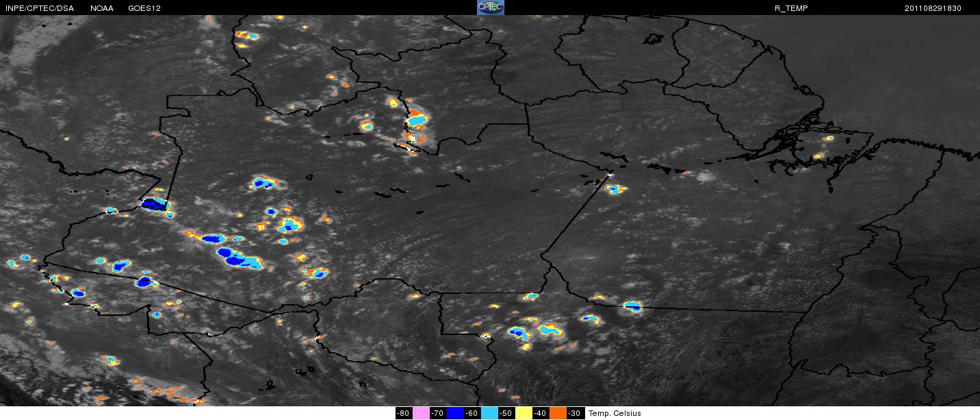Viewport: 980px width, 420px height.
Task: Click the -40 legend value
Action: coord(541,413)
